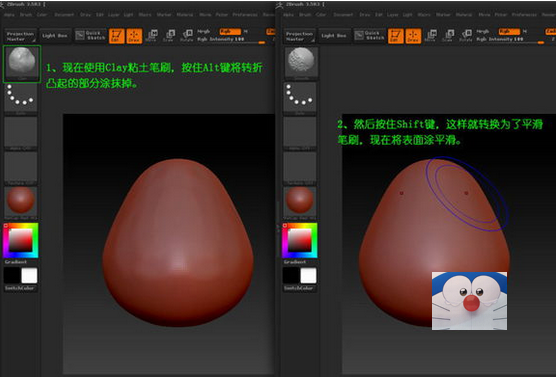
Task: Click Quick Sketch in left ZBrush window
Action: pos(91,35)
